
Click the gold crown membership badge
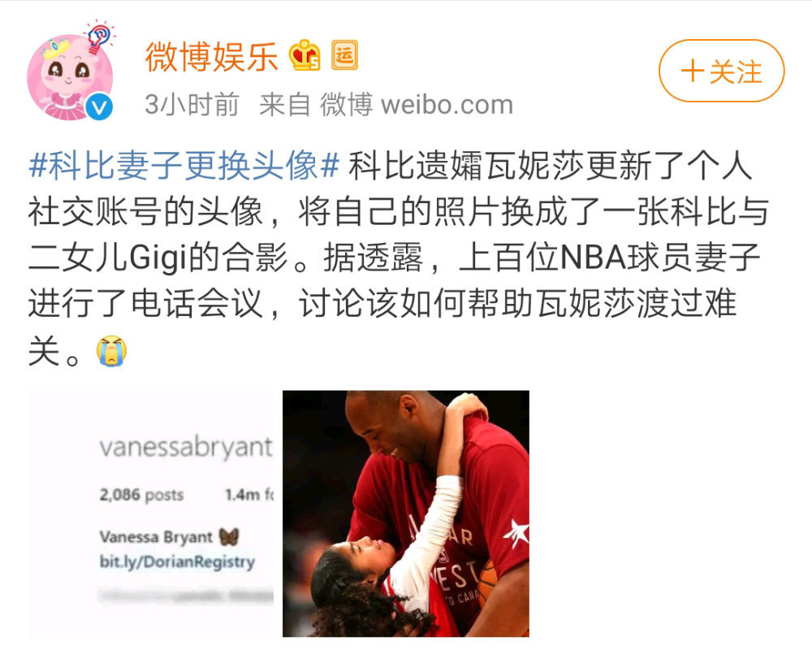point(304,55)
